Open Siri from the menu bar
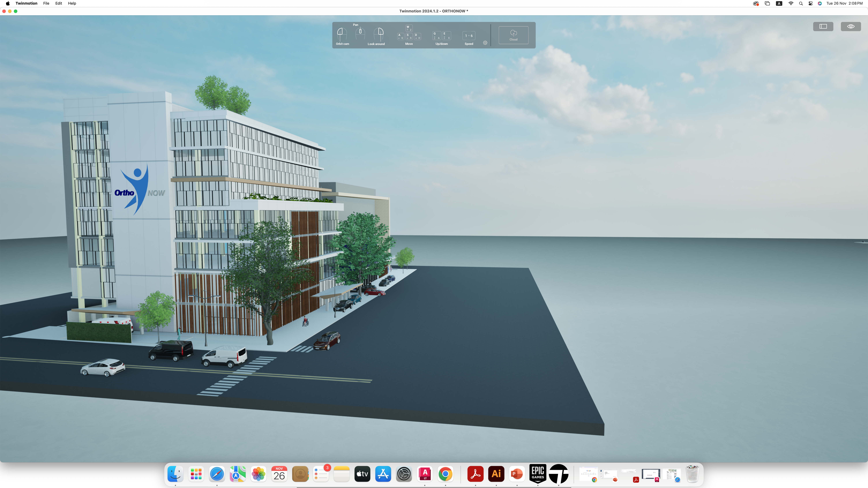Image resolution: width=868 pixels, height=488 pixels. click(x=820, y=3)
